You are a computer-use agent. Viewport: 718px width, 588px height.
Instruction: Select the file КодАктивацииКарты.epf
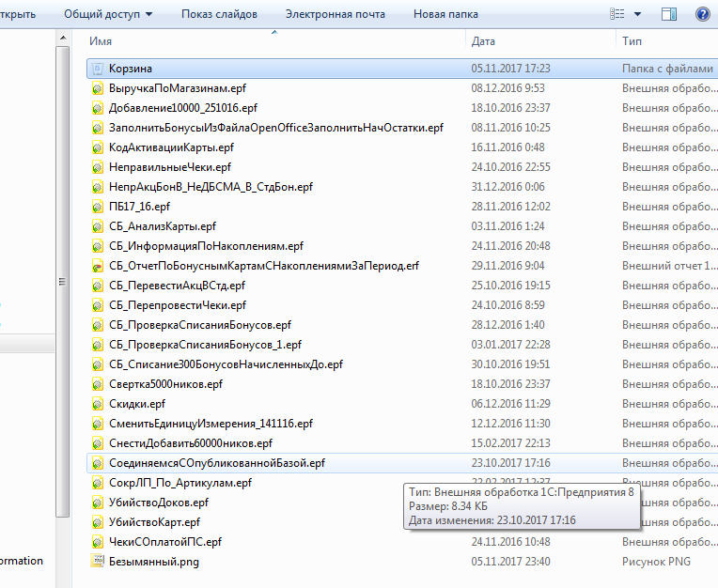171,147
